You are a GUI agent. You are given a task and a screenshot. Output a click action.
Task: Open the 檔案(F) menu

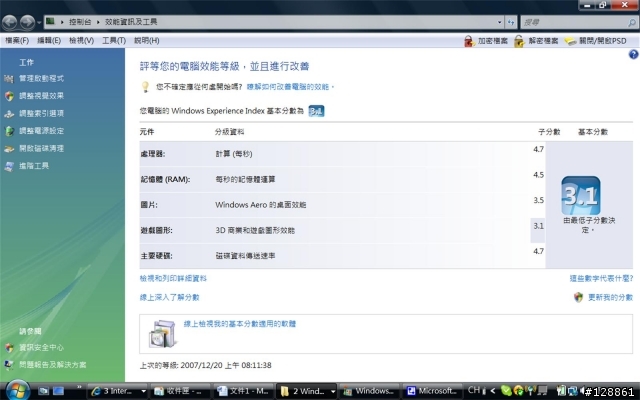17,40
